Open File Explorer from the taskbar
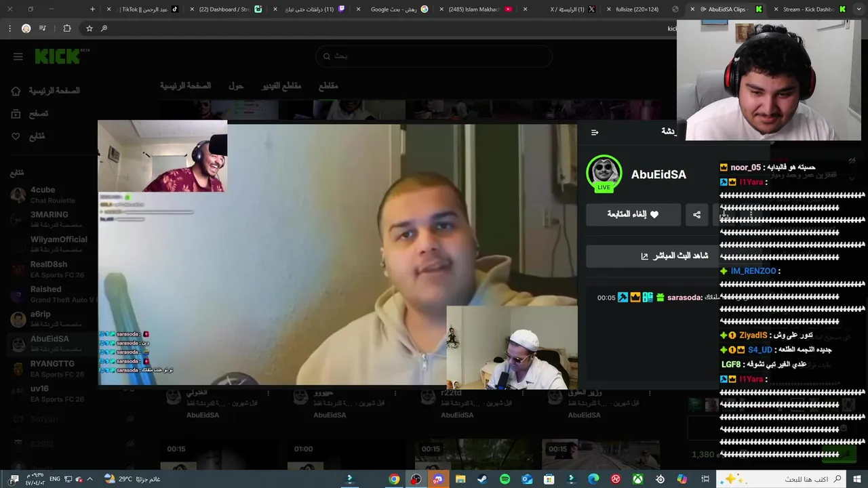Viewport: 868px width, 488px height. [x=460, y=479]
